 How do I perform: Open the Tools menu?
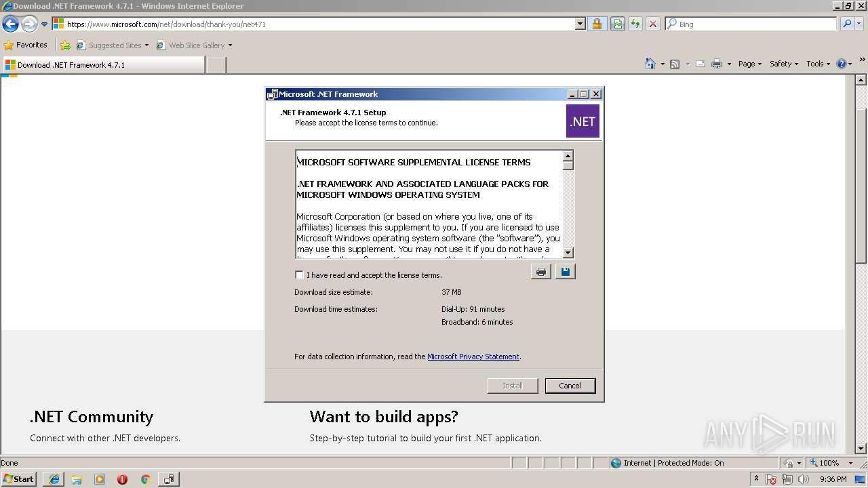(818, 64)
